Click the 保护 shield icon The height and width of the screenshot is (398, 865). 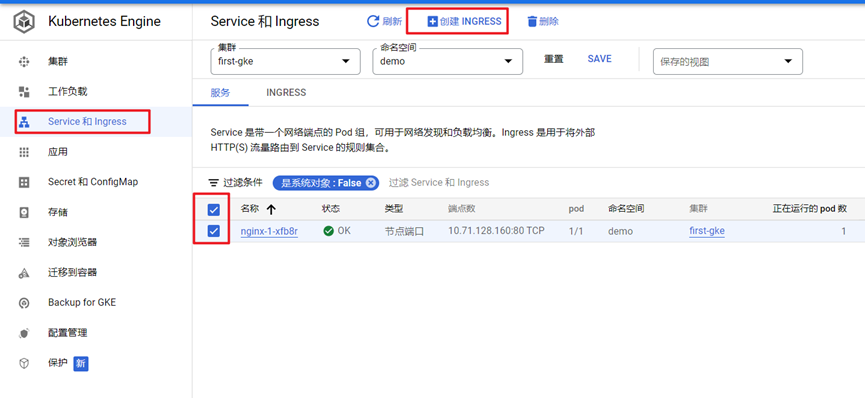click(24, 363)
